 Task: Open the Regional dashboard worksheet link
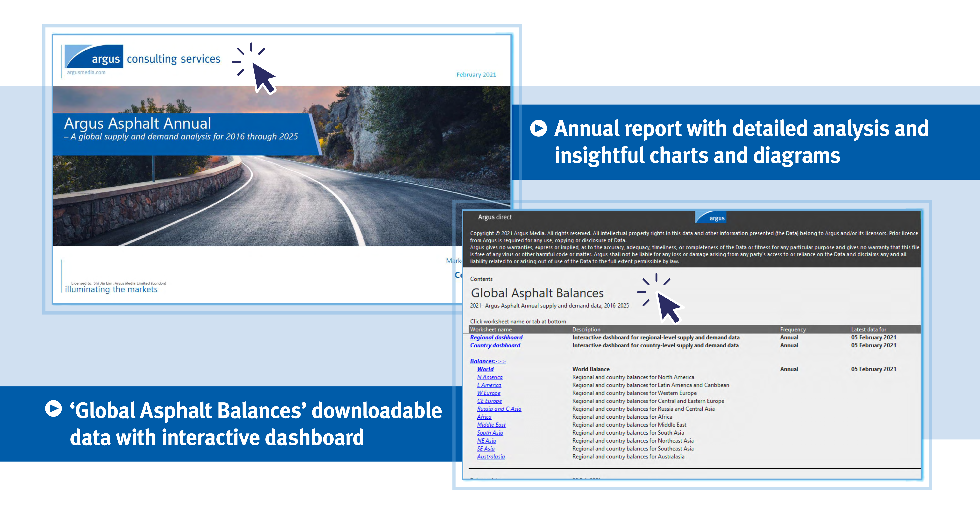tap(496, 337)
